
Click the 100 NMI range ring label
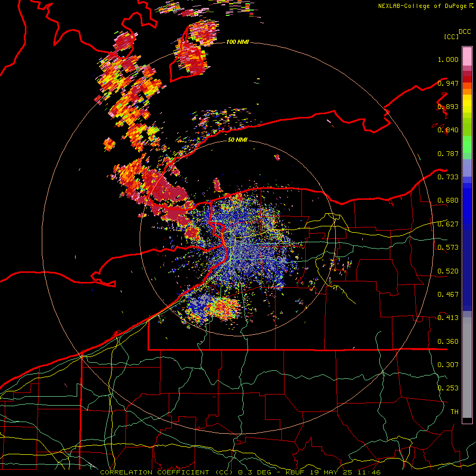pos(237,42)
